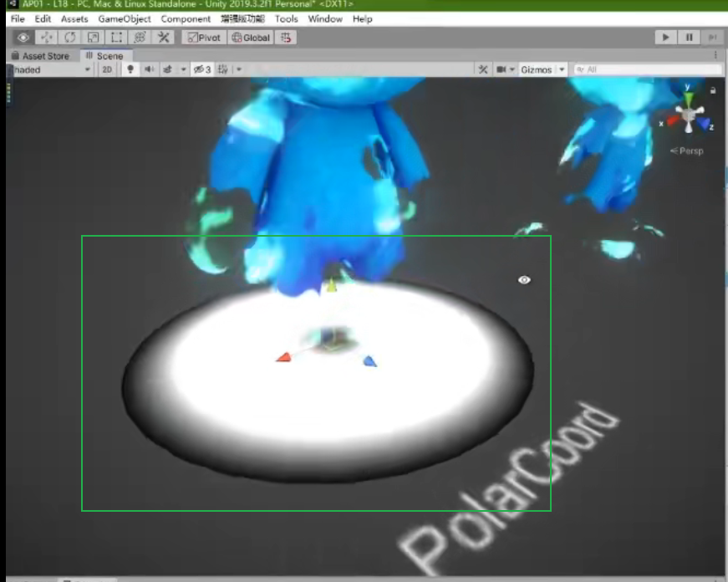This screenshot has height=582, width=728.
Task: Toggle scene grid visibility icon
Action: pyautogui.click(x=223, y=69)
